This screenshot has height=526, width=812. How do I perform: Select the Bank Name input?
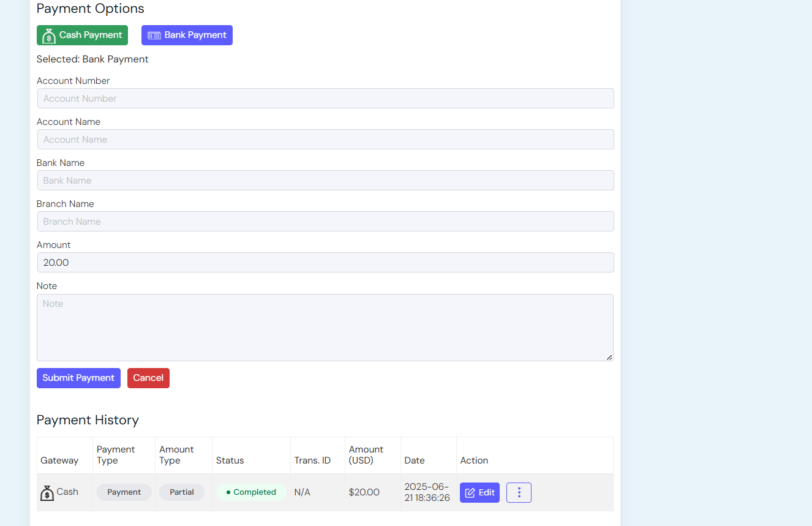pos(325,181)
